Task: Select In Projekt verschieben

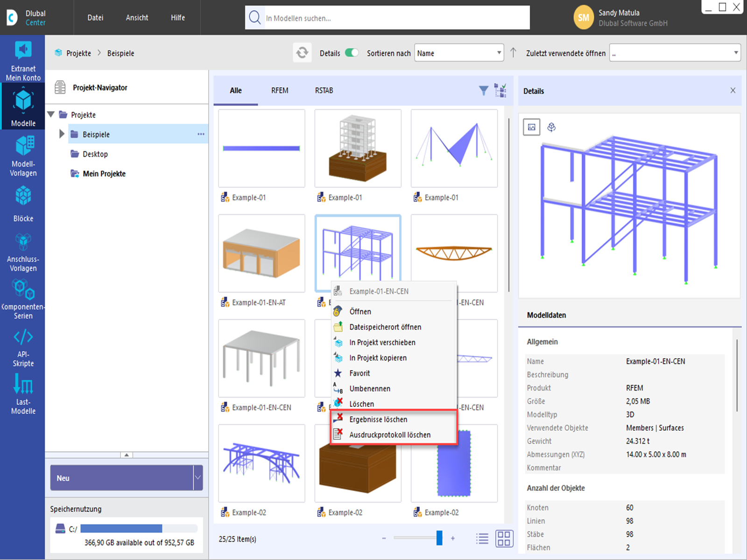Action: click(394, 342)
